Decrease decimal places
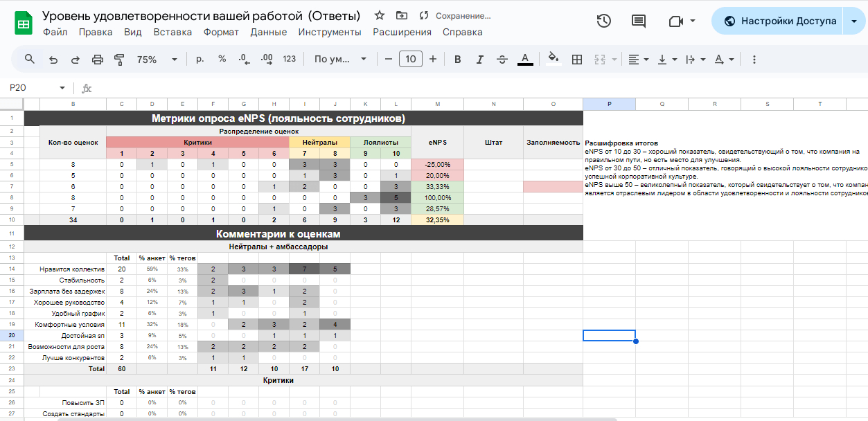 click(x=244, y=60)
